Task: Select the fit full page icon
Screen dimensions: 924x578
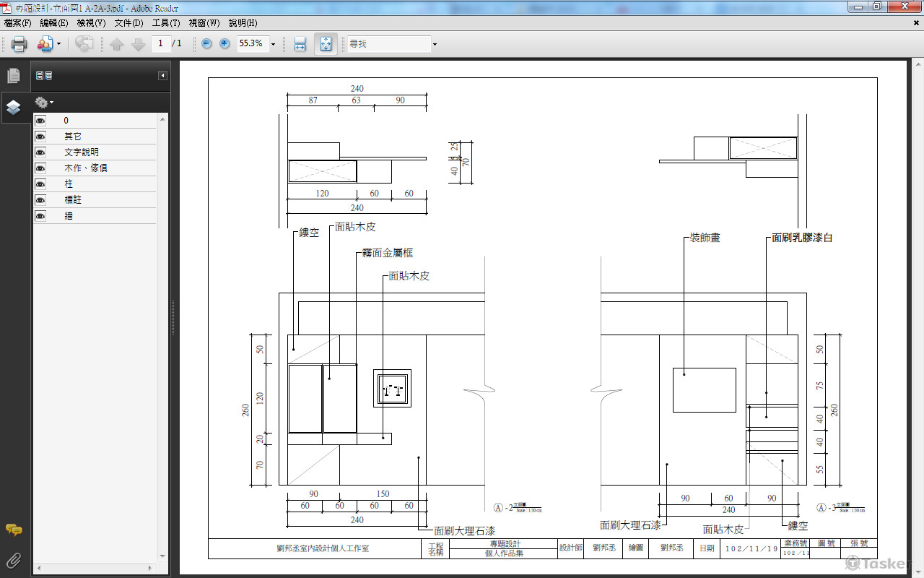Action: point(326,44)
